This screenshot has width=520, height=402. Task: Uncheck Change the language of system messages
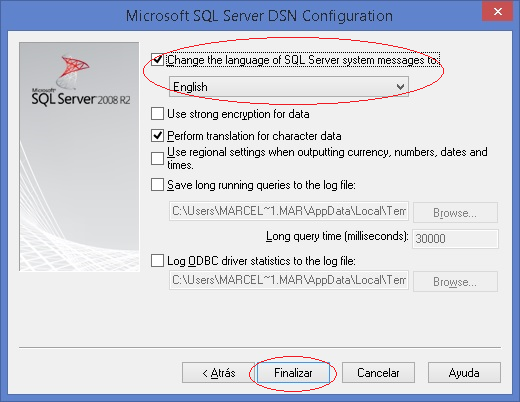pos(157,60)
